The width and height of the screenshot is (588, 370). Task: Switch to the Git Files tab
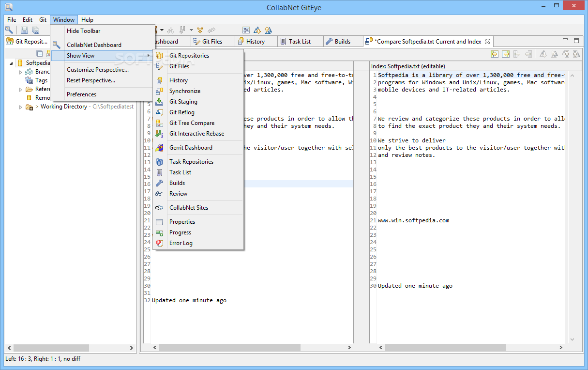coord(212,42)
